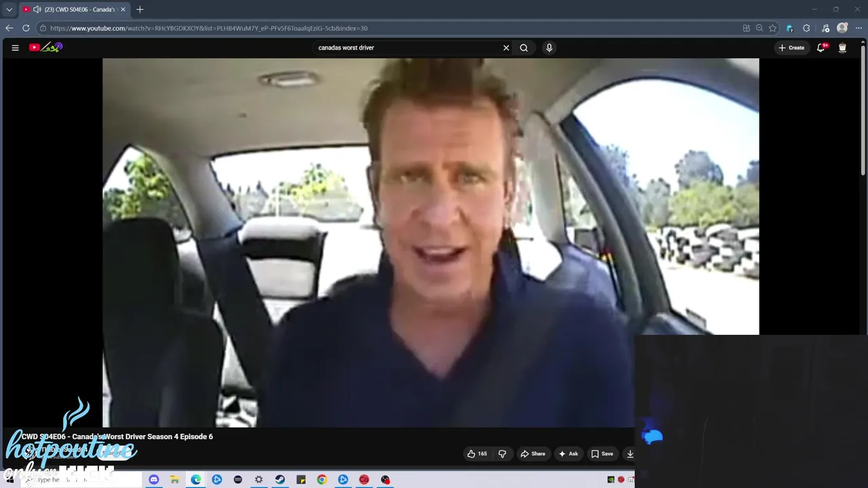The image size is (868, 488).
Task: Open the app-install icon in address bar
Action: 747,28
